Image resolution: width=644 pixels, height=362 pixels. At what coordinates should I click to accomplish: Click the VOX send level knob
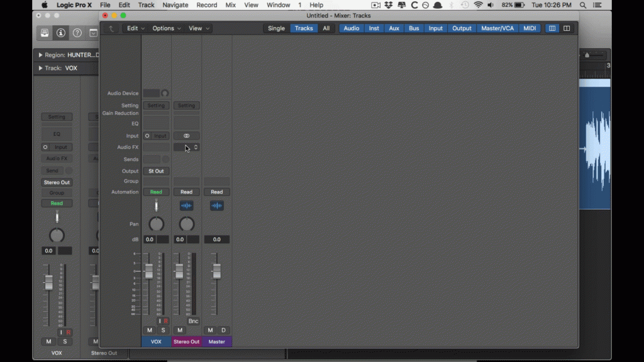165,159
